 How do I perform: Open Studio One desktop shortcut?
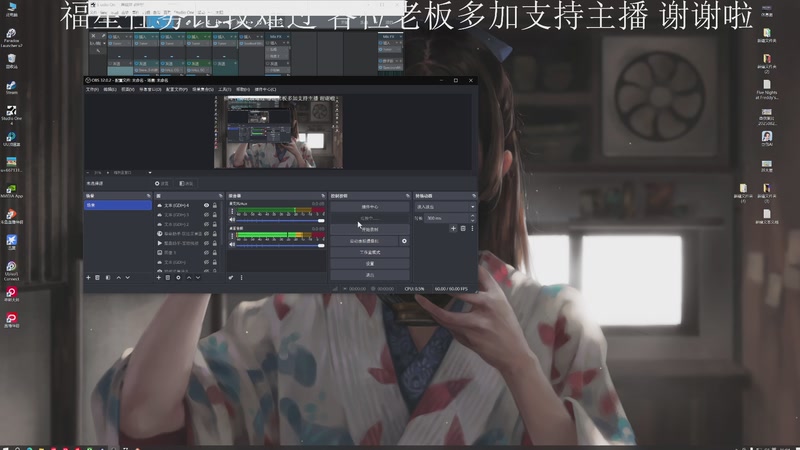11,115
